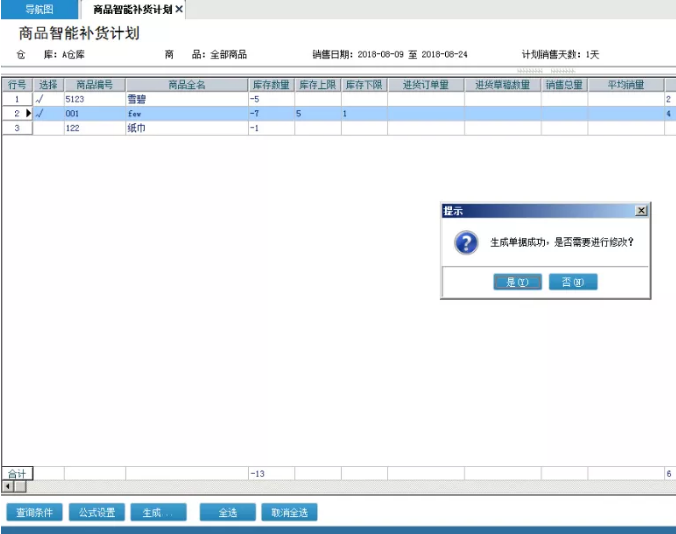Select product code cell 122

pyautogui.click(x=95, y=128)
